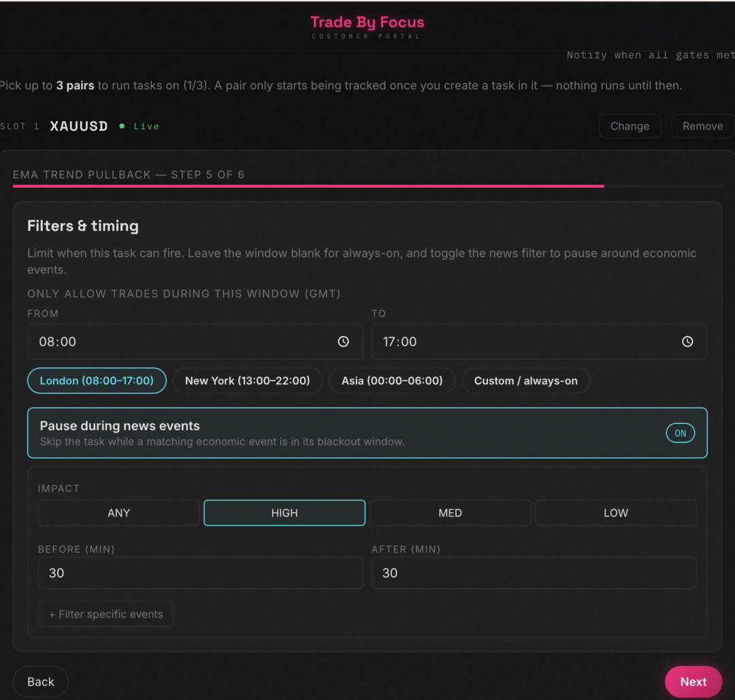Click the step 5 of 6 progress bar

pyautogui.click(x=367, y=186)
